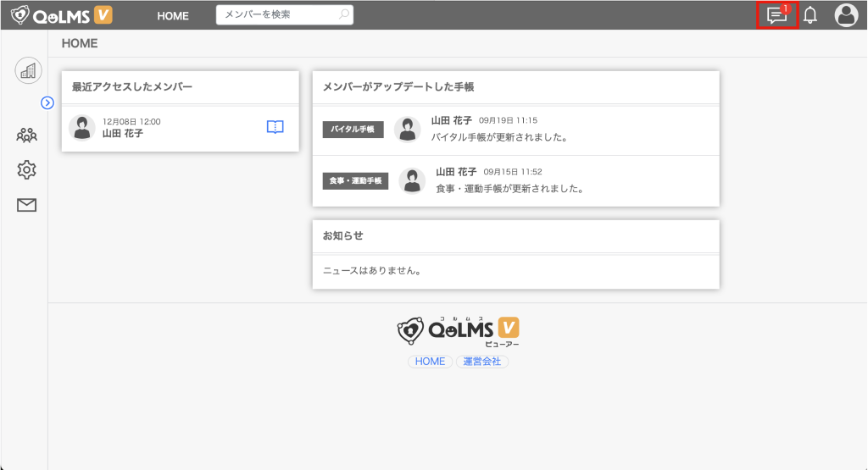Click the QOLMS V logo in header

point(62,15)
